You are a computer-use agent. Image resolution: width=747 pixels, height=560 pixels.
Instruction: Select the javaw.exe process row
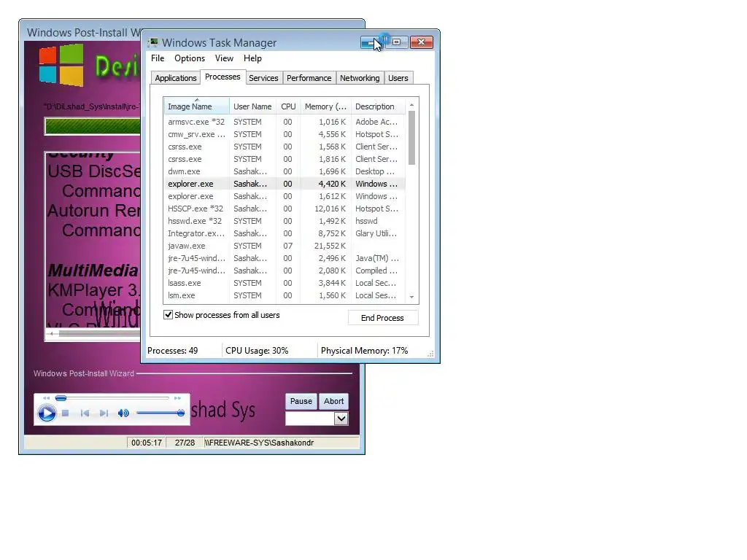285,246
